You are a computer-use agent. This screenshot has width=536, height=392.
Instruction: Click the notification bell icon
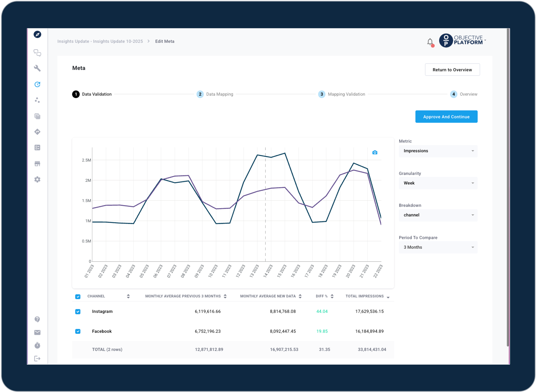(x=430, y=42)
